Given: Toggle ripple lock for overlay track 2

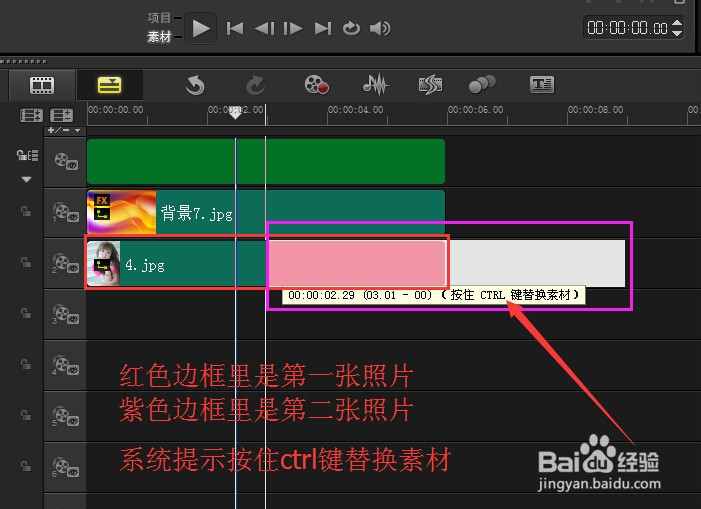Looking at the screenshot, I should (26, 262).
